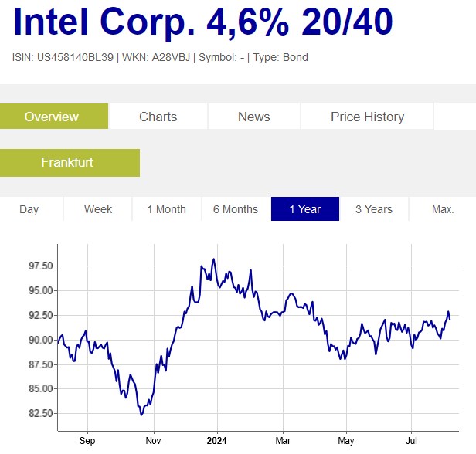Open the Overview tab
Viewport: 476px width, 454px height.
tap(52, 117)
